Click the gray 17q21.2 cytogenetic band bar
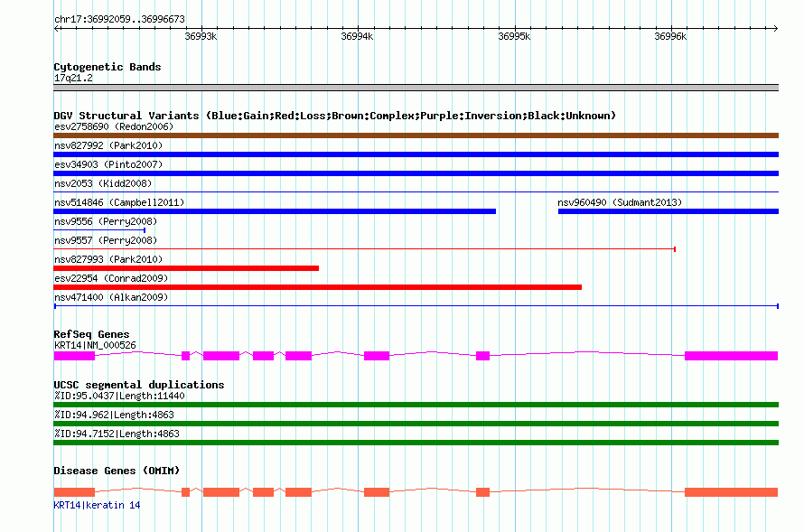 click(416, 88)
